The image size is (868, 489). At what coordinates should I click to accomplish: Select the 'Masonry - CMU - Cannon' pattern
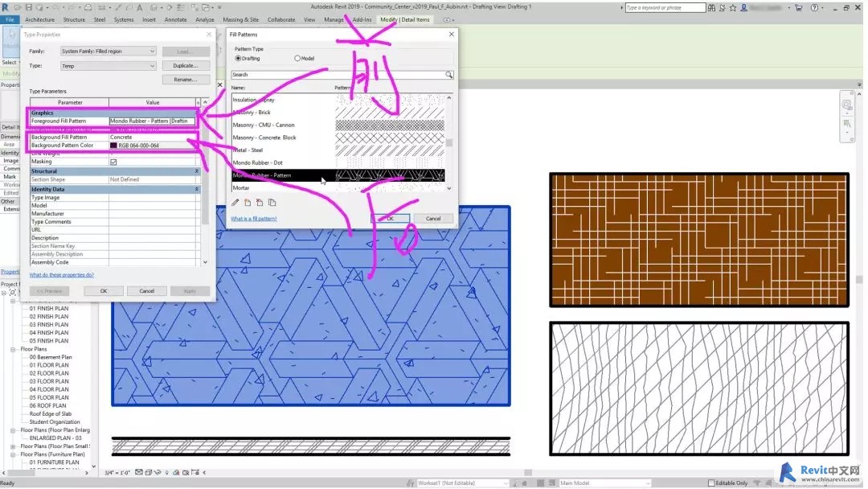click(x=338, y=125)
